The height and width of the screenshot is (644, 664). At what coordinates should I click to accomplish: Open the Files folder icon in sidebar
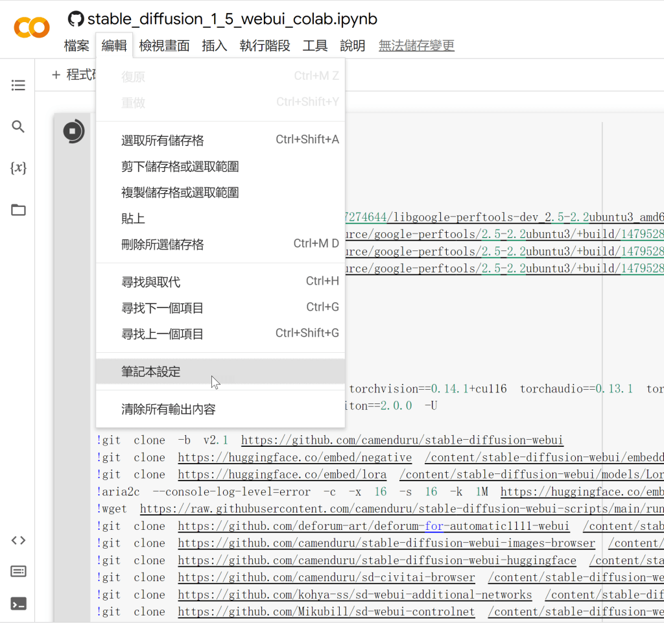click(x=18, y=209)
